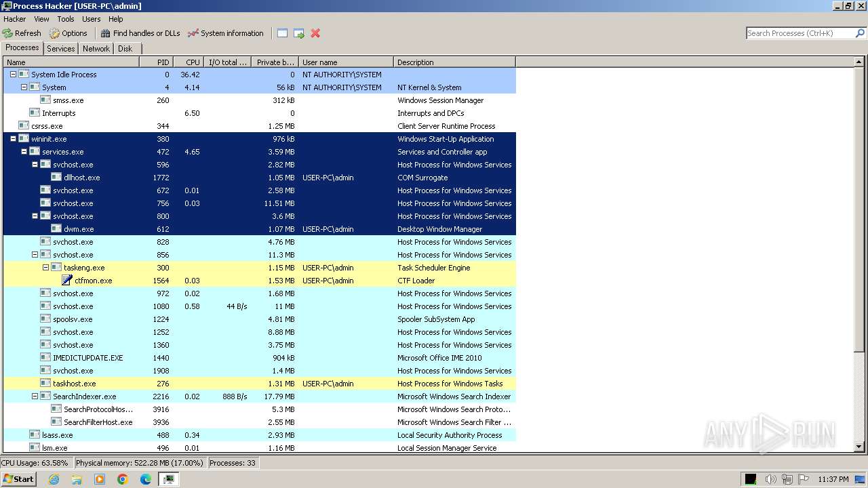Click the Process Hacker tray graph icon
The width and height of the screenshot is (868, 488).
coord(751,479)
